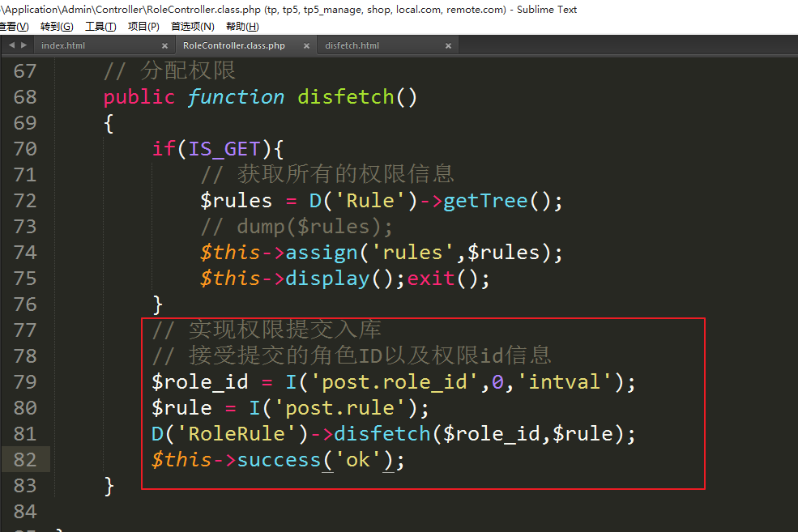Open the 查看(V) menu
The width and height of the screenshot is (798, 532).
(13, 27)
